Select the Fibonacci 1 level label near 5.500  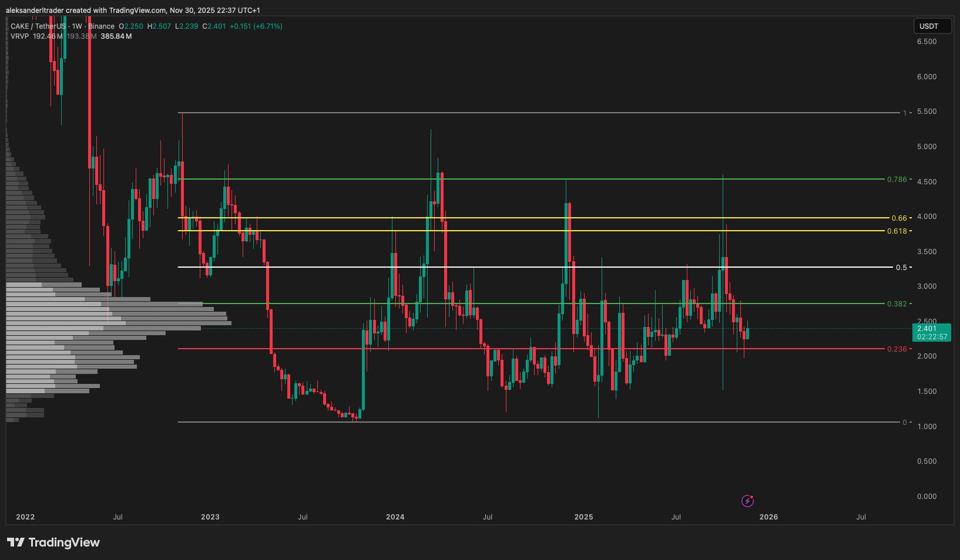point(905,113)
